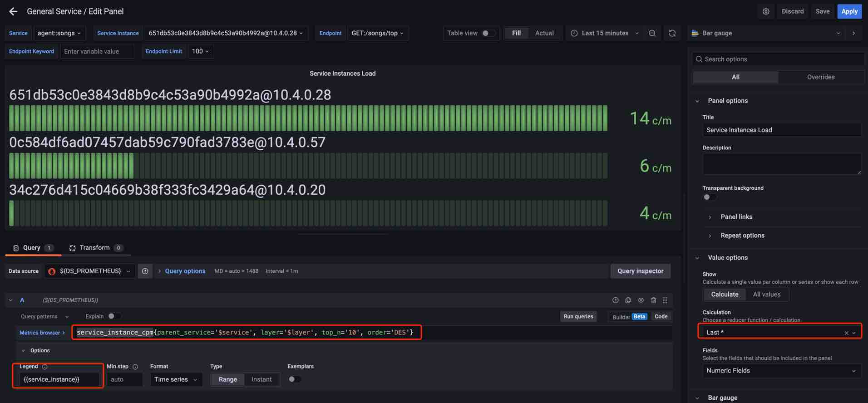Duplicate query A using the copy icon
The height and width of the screenshot is (403, 868).
[628, 300]
